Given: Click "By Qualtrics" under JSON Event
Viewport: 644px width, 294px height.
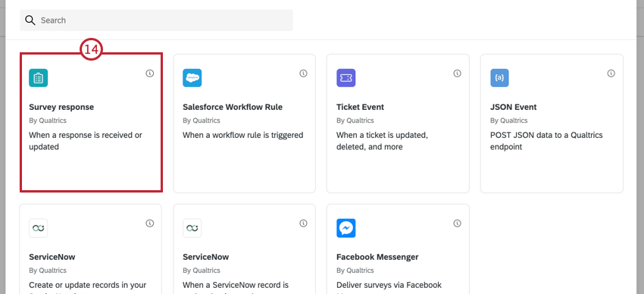Looking at the screenshot, I should tap(509, 120).
